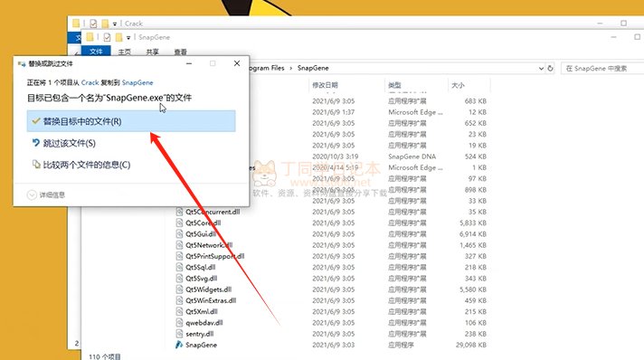Expand the details chevron in the dialog
644x360 pixels.
(x=32, y=194)
